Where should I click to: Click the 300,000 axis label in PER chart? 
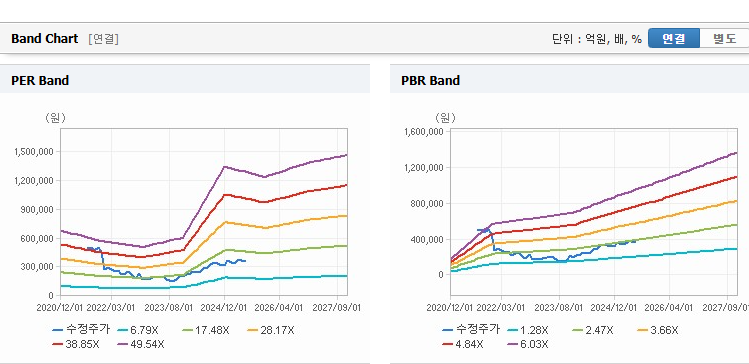point(37,267)
